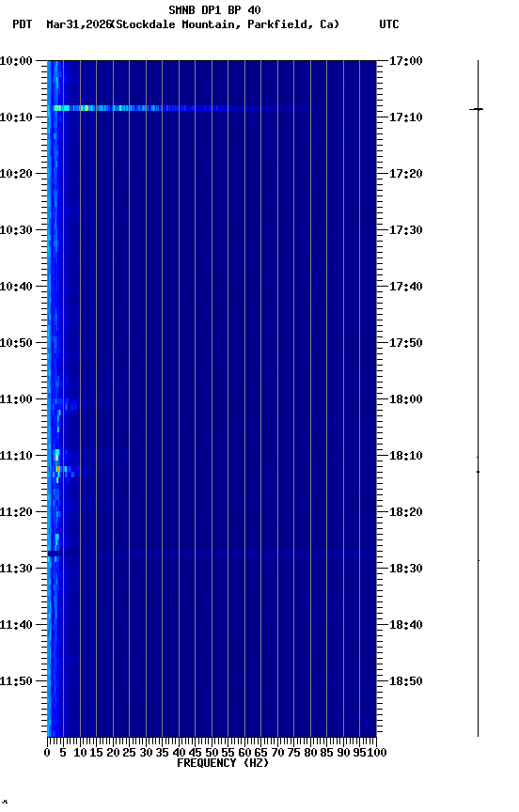The width and height of the screenshot is (519, 812).
Task: Click the 20 Hz frequency tick label
Action: coord(113,753)
